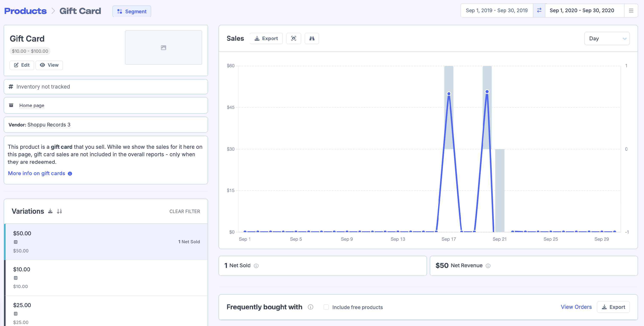The height and width of the screenshot is (326, 644).
Task: Click the Sep 17 data point on chart
Action: (x=449, y=94)
